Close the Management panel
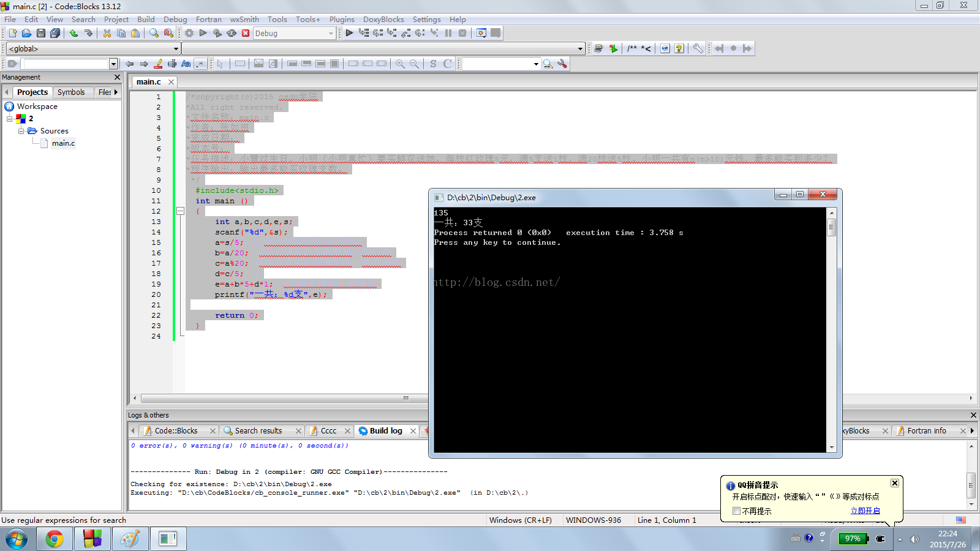This screenshot has width=980, height=551. click(118, 77)
